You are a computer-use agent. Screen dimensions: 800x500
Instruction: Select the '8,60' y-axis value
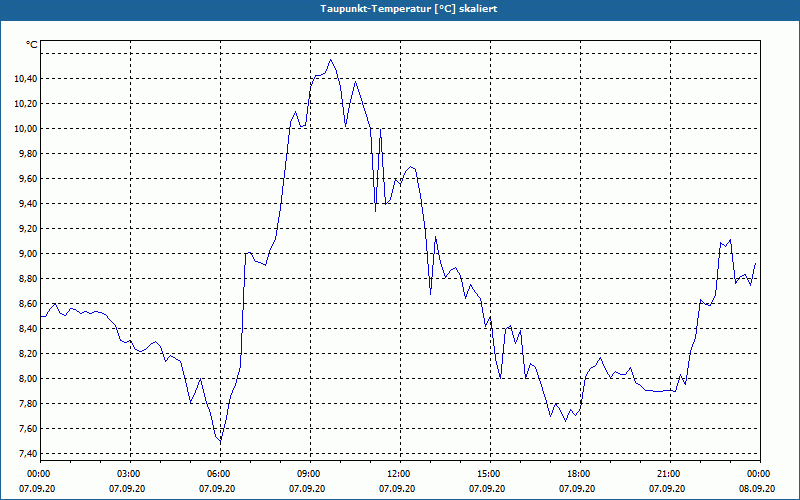pos(27,304)
